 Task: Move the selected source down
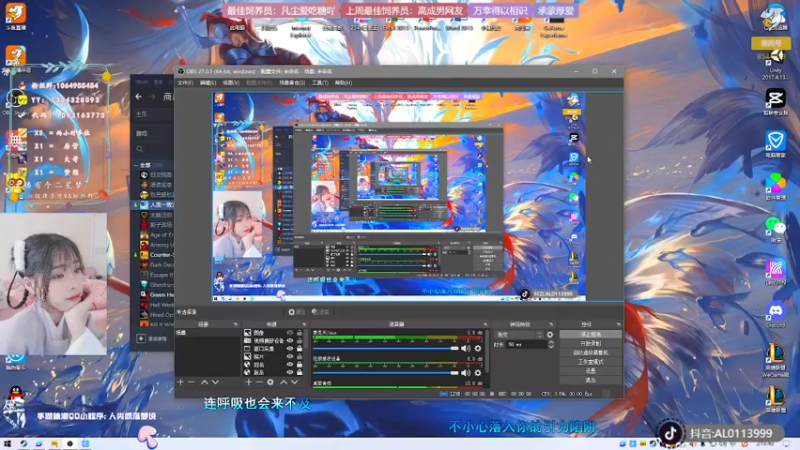[294, 382]
